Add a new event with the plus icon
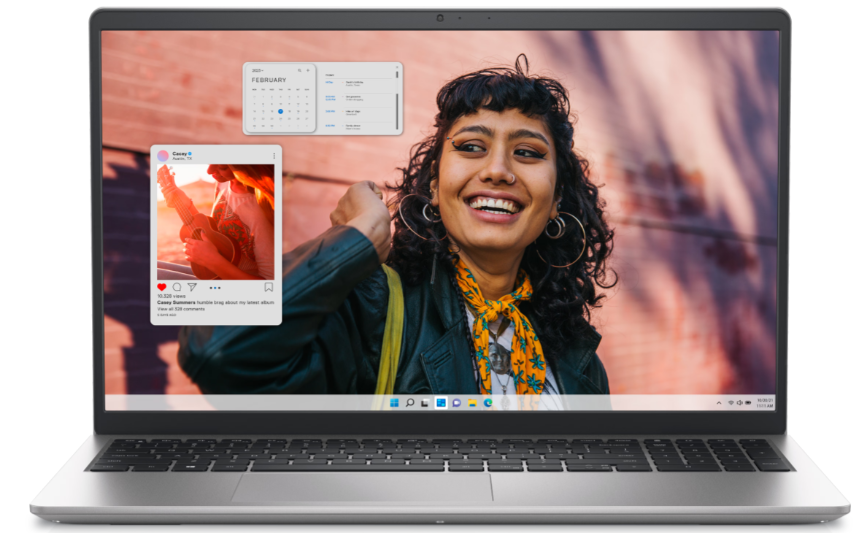 pos(307,70)
